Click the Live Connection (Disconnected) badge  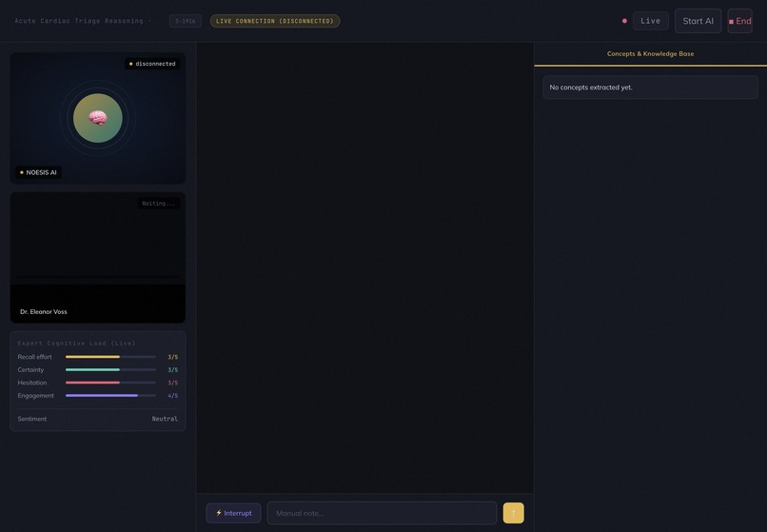click(x=275, y=21)
